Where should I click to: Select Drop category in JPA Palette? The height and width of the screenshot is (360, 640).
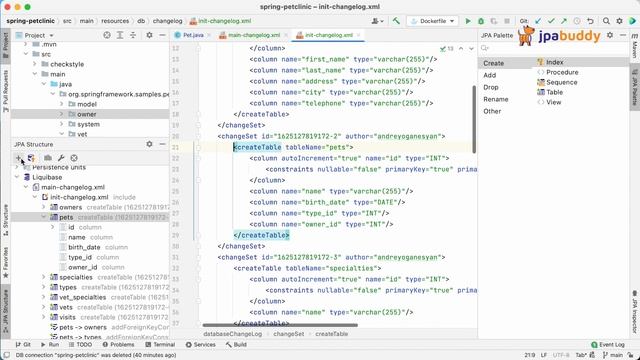coord(491,87)
